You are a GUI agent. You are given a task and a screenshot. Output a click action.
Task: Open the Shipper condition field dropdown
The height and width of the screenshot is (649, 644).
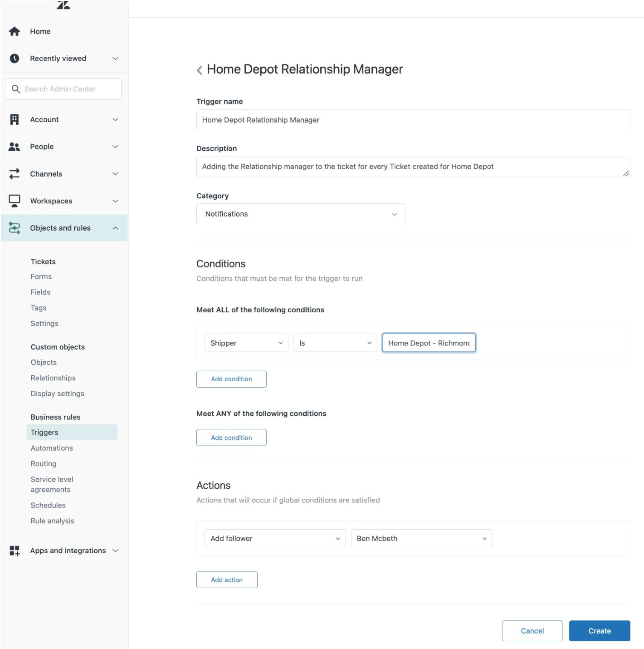click(246, 343)
